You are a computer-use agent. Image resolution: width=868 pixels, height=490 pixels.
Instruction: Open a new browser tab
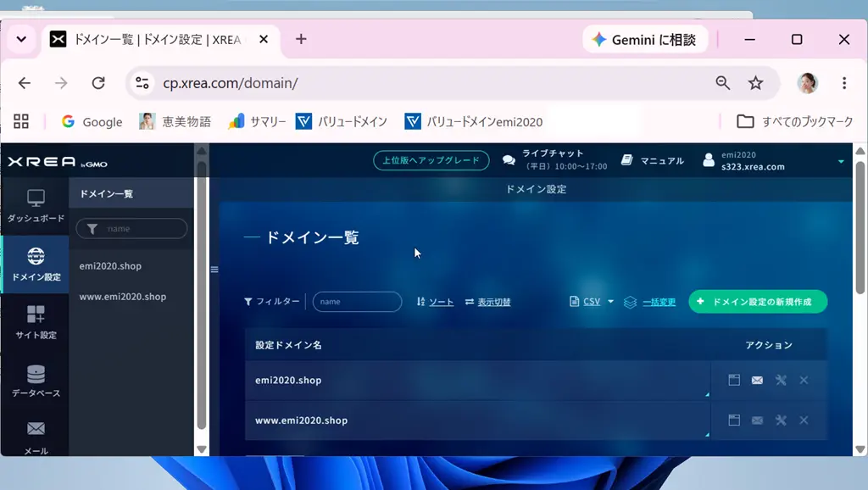301,39
